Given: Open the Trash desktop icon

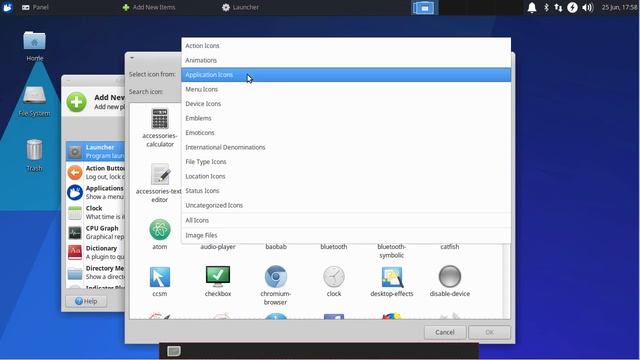Looking at the screenshot, I should (x=35, y=155).
